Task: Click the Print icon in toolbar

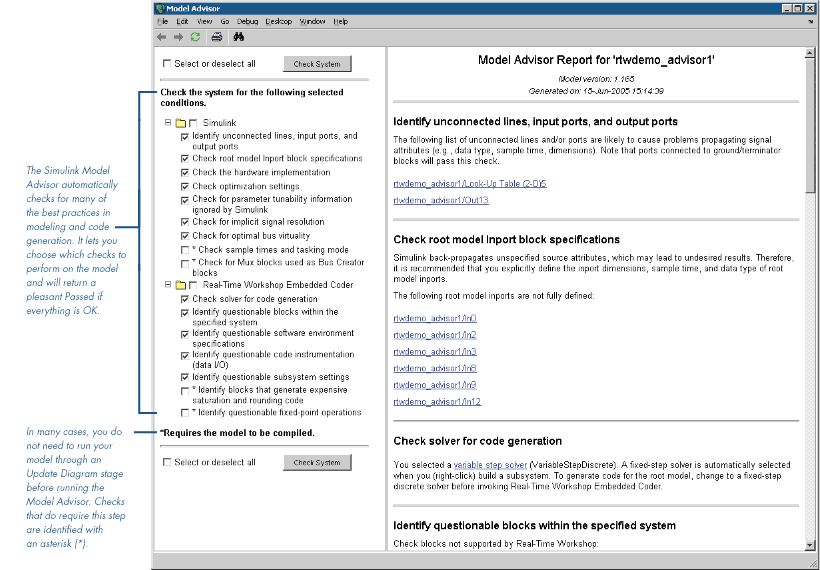Action: pyautogui.click(x=216, y=37)
